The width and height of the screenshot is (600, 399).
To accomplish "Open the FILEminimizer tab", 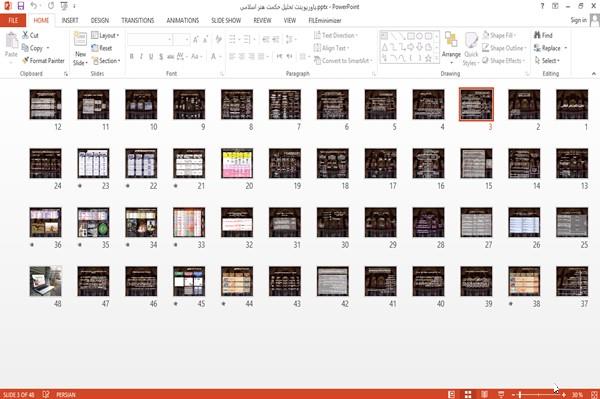I will 324,20.
